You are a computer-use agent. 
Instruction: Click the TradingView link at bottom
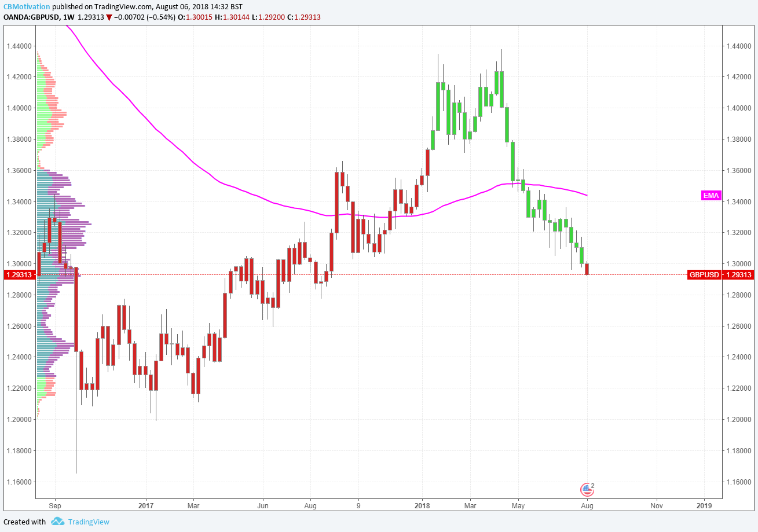[x=89, y=522]
